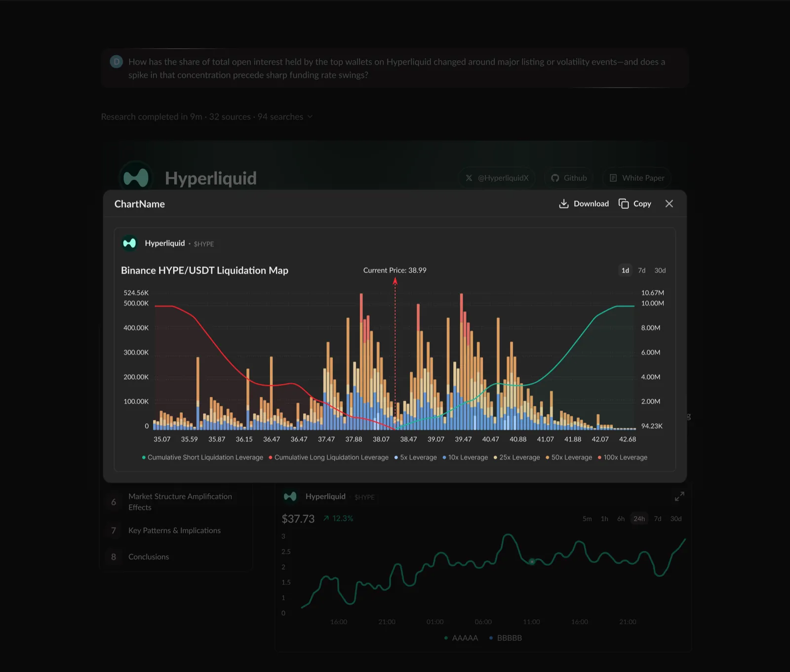Click the Binance HYPE/USDT Liquidation Map title

(x=204, y=271)
